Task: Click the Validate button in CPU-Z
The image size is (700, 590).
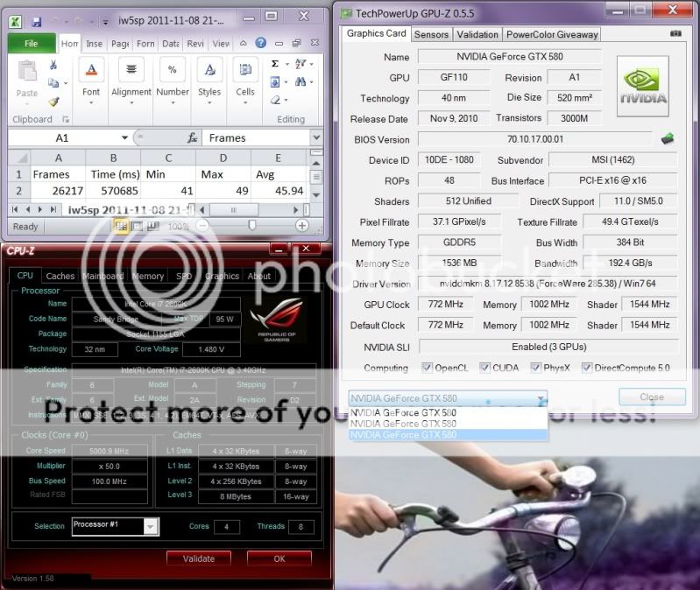Action: 199,558
